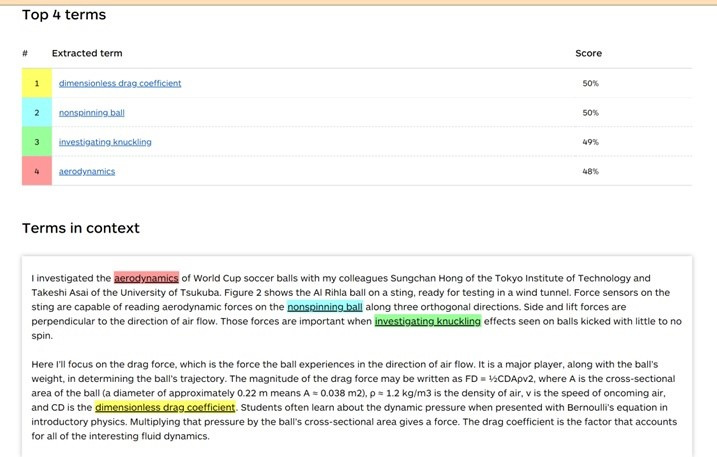The width and height of the screenshot is (717, 457).
Task: Click highlighted investigating knuckling in the paragraph
Action: [x=428, y=321]
